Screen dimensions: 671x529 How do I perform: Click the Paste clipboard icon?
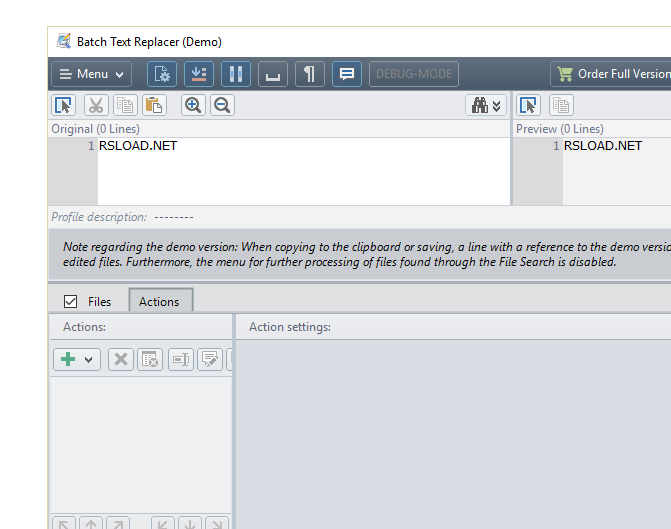pyautogui.click(x=154, y=105)
